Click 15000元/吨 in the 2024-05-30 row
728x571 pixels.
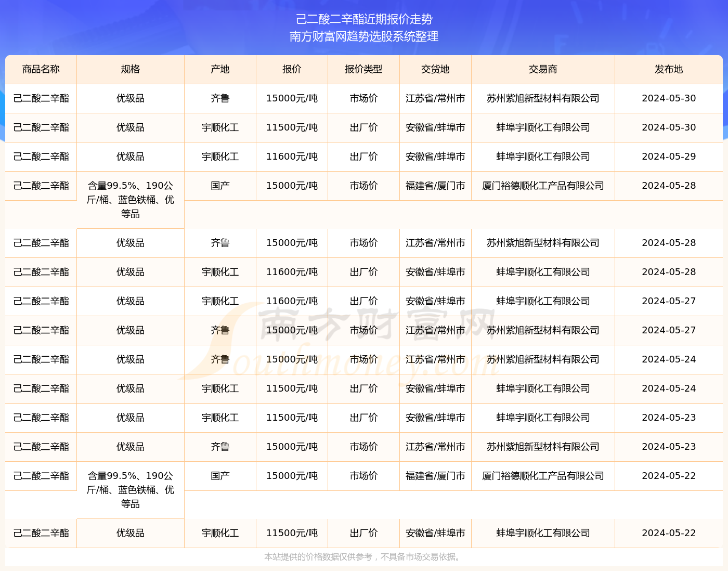point(292,98)
